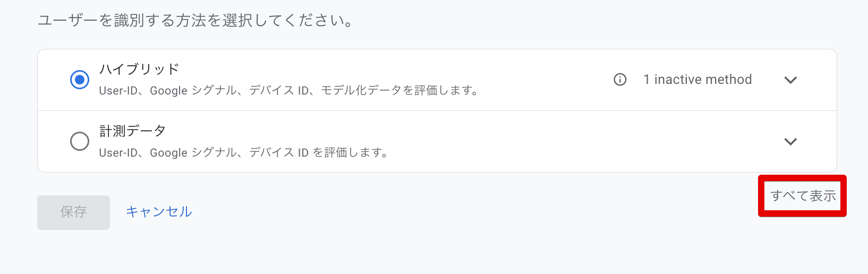
Task: Click "User-ID" in the ハイブリッド description
Action: 118,91
